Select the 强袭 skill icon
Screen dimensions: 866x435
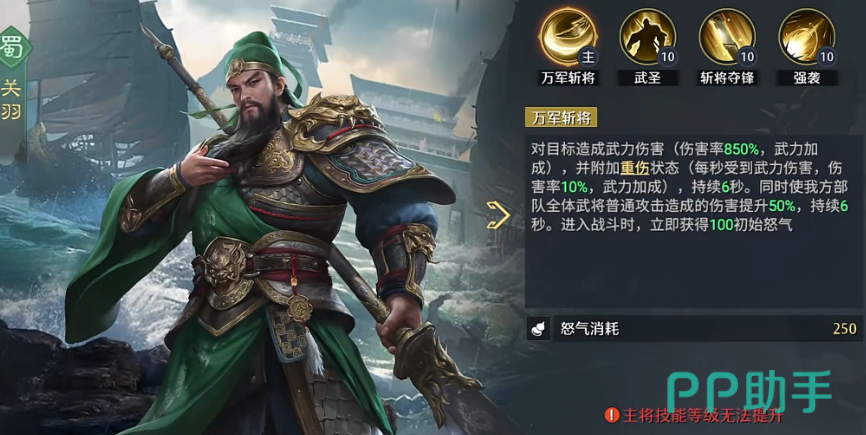(806, 36)
